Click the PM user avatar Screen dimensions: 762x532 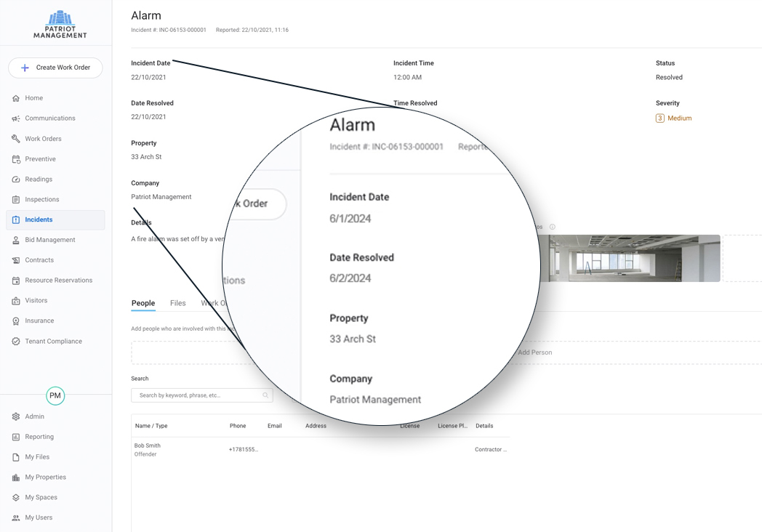(55, 396)
